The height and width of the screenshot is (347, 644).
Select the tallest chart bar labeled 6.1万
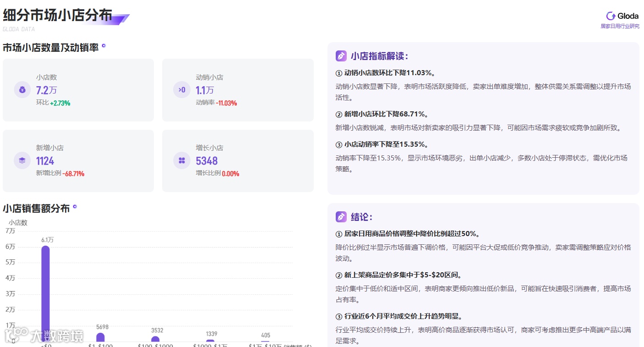[x=45, y=293]
